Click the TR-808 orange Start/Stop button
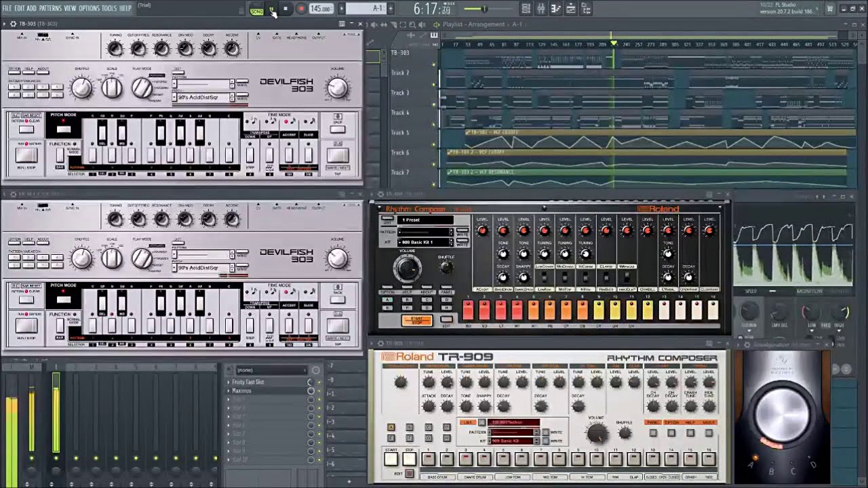This screenshot has height=488, width=868. (x=417, y=320)
